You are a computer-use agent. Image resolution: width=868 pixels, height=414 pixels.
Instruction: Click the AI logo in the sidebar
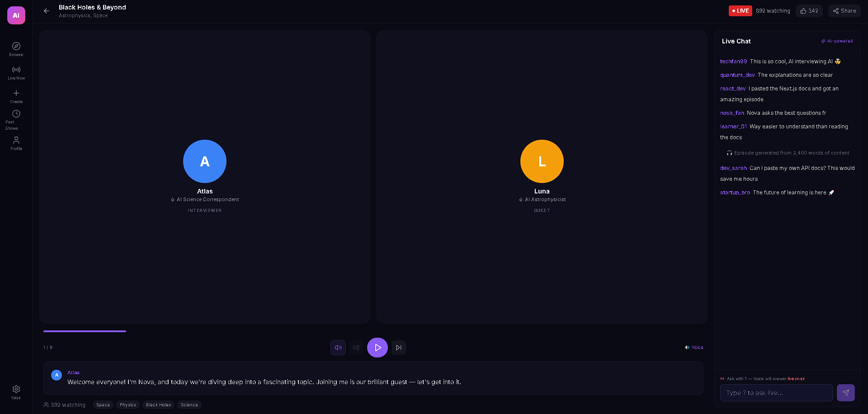(x=16, y=15)
